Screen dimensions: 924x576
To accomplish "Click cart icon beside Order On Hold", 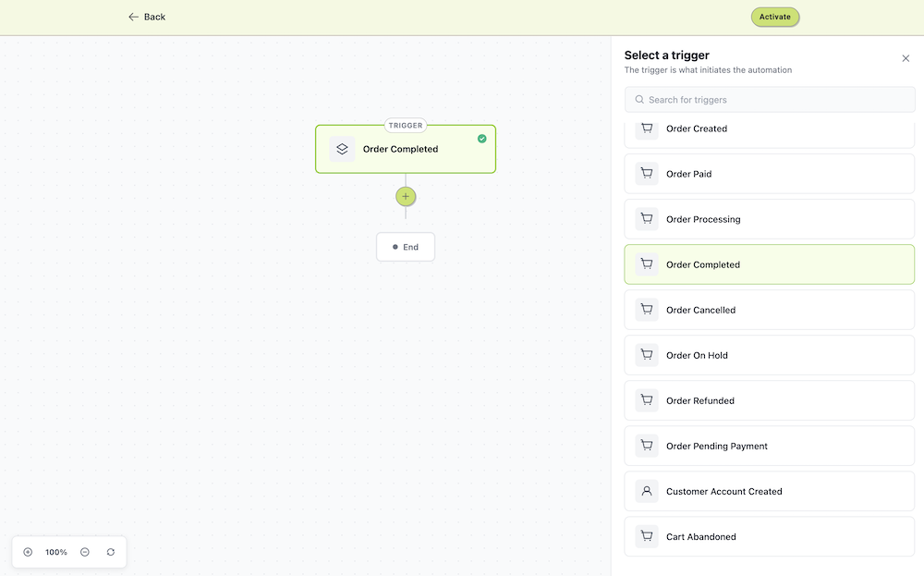I will tap(647, 356).
